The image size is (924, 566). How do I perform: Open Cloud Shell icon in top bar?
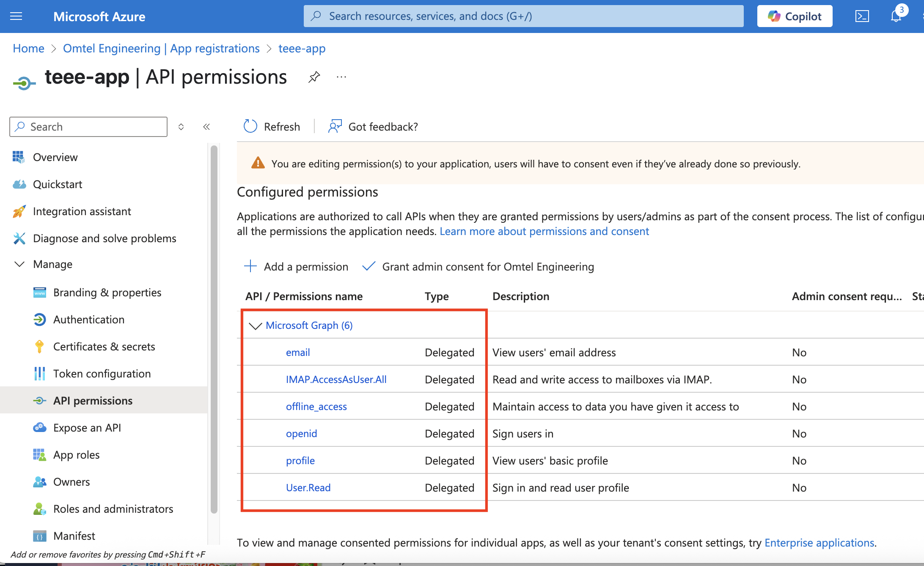tap(862, 16)
